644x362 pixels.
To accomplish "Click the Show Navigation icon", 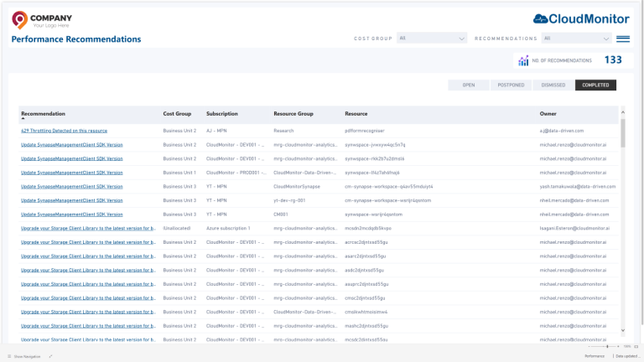I will [9, 356].
